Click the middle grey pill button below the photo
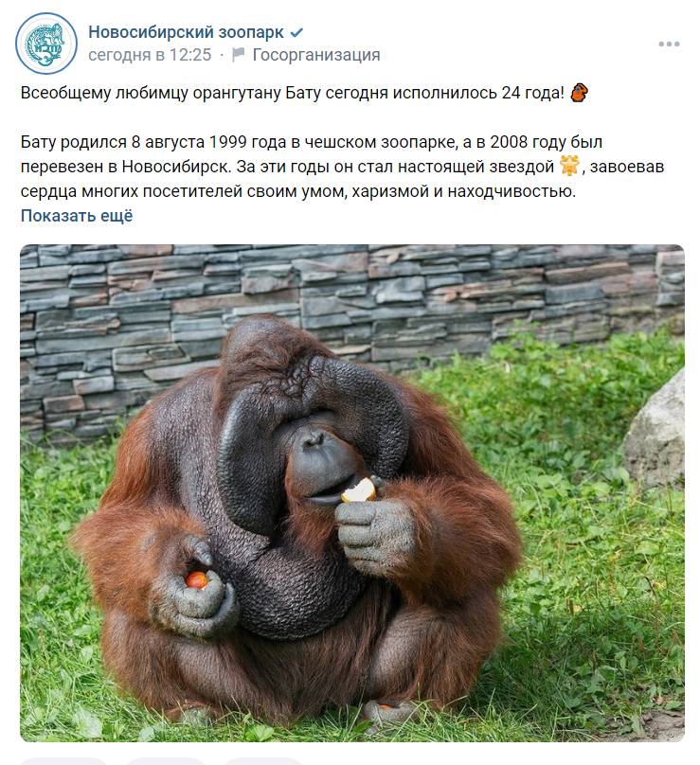This screenshot has height=765, width=700. [x=166, y=761]
